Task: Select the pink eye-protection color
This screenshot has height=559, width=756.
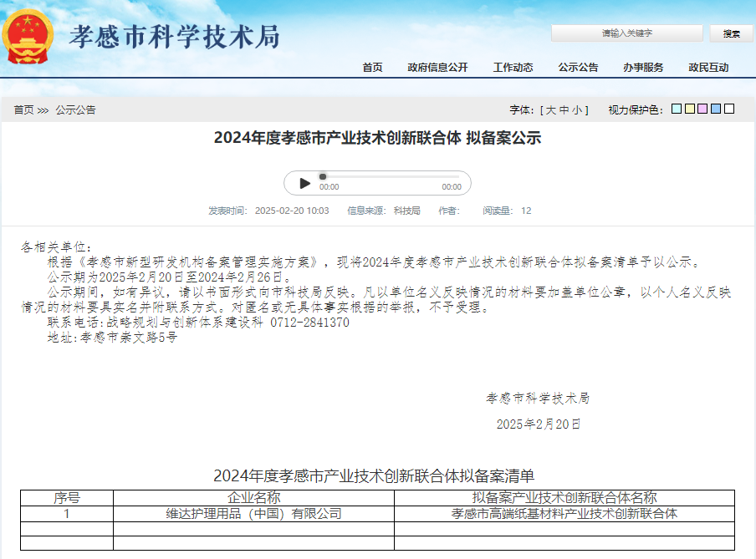Action: tap(702, 109)
